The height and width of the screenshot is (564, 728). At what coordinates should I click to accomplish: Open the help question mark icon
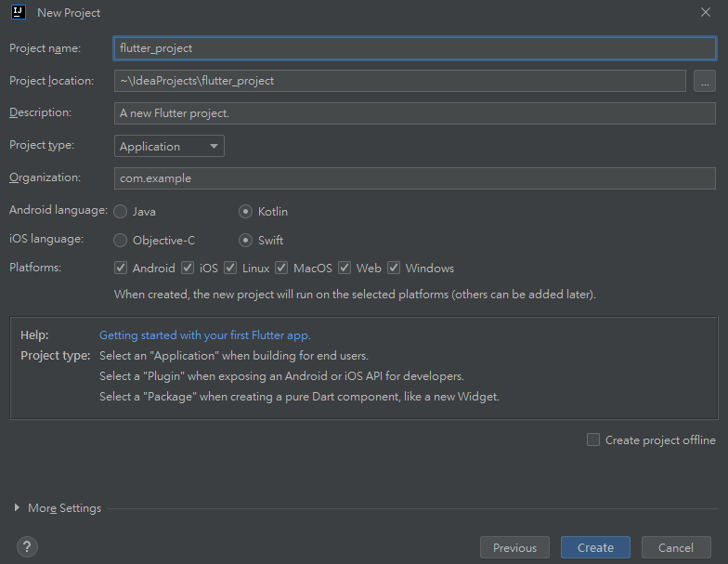click(x=27, y=546)
